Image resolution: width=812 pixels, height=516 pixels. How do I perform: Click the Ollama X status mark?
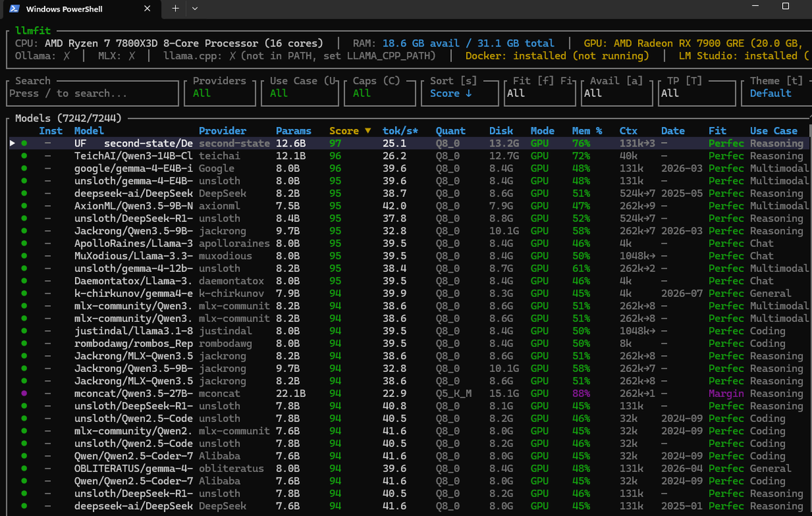click(x=66, y=56)
